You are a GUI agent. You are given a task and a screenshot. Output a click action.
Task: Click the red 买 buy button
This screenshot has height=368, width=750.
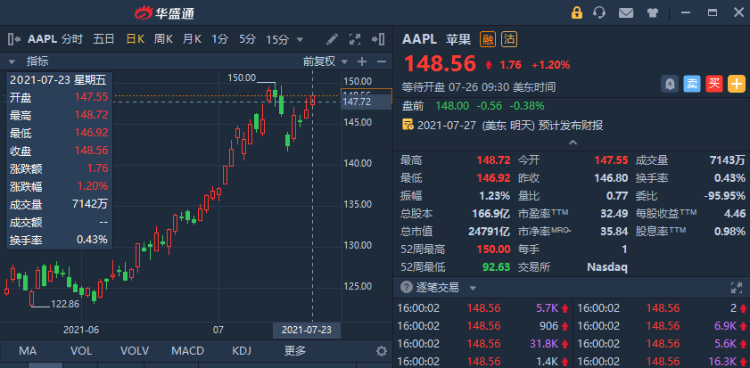[x=714, y=84]
